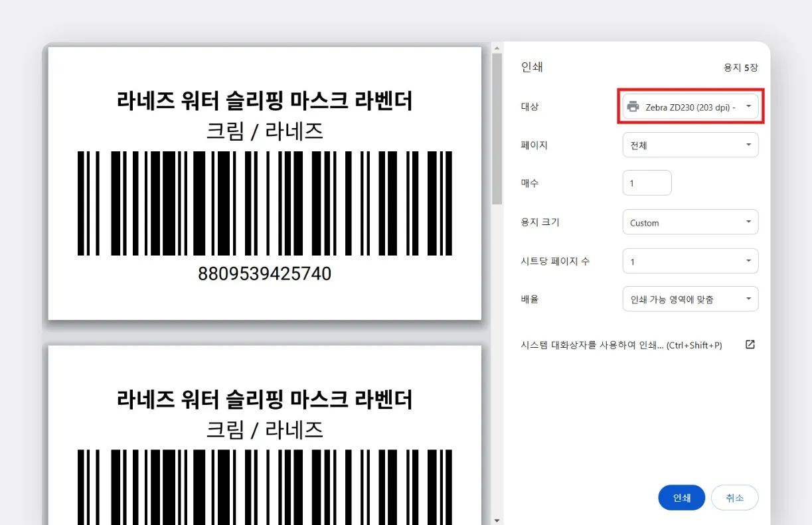812x525 pixels.
Task: Open the 페이지 dropdown showing 전체
Action: [x=690, y=145]
